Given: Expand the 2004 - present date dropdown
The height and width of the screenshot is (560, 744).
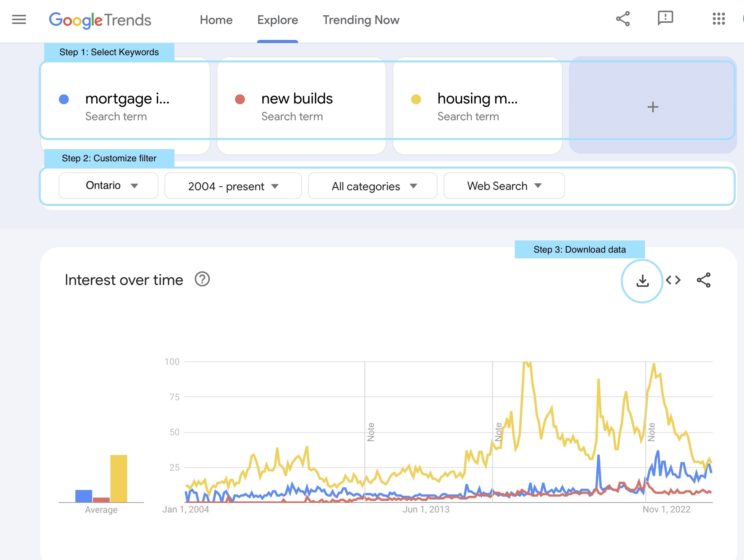Looking at the screenshot, I should (233, 185).
